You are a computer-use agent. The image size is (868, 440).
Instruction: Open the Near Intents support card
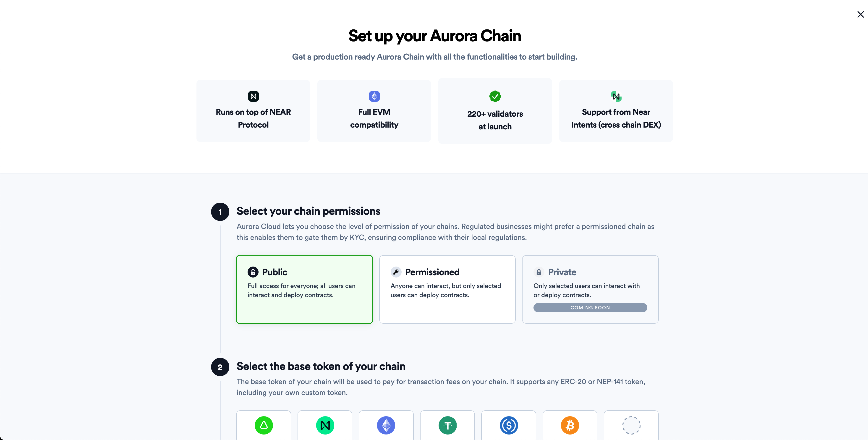[x=616, y=110]
